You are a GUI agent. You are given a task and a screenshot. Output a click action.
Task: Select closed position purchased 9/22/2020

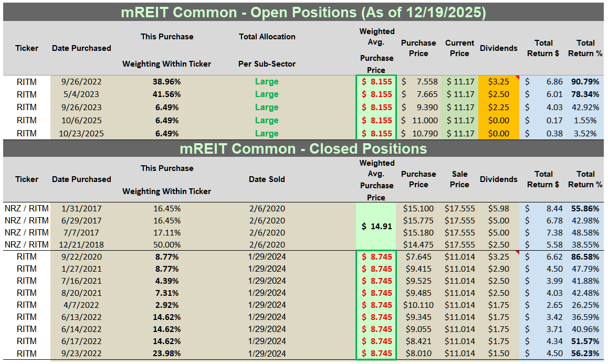[81, 256]
